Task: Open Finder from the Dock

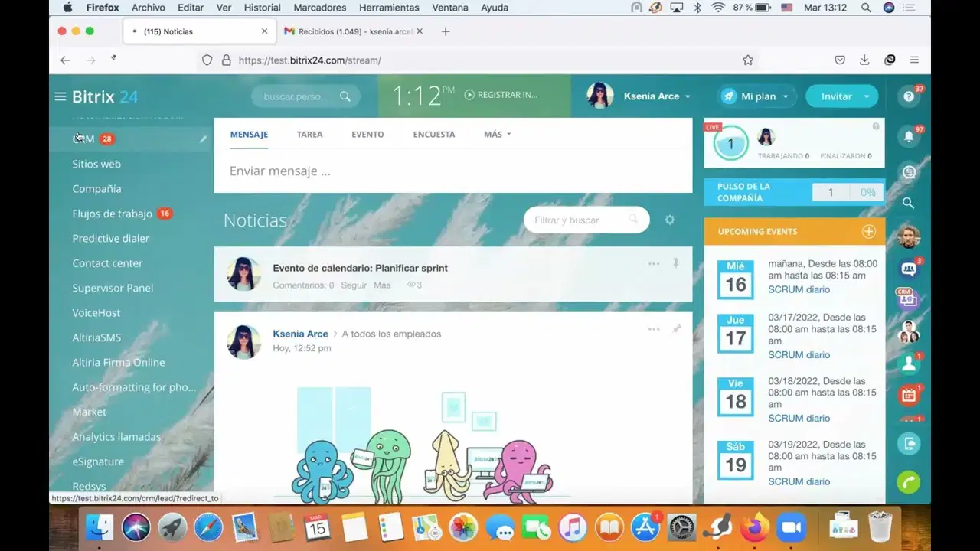Action: [x=99, y=527]
